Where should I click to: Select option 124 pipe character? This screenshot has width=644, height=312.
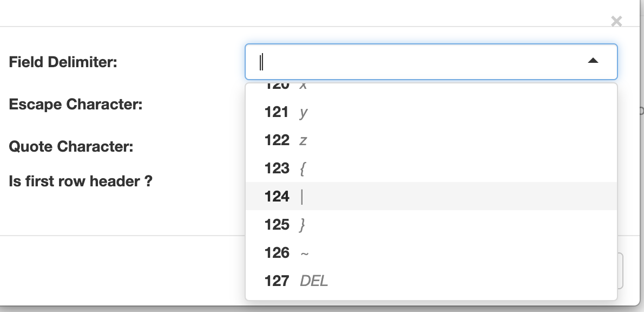431,196
